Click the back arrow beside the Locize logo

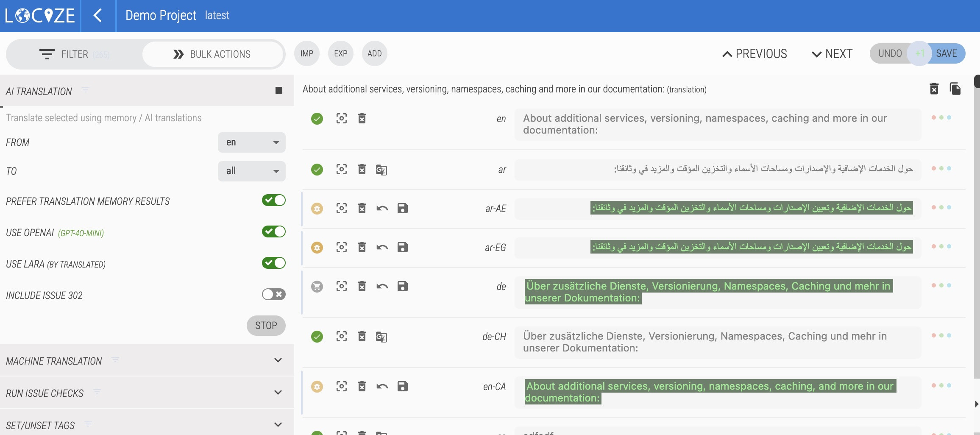point(97,16)
